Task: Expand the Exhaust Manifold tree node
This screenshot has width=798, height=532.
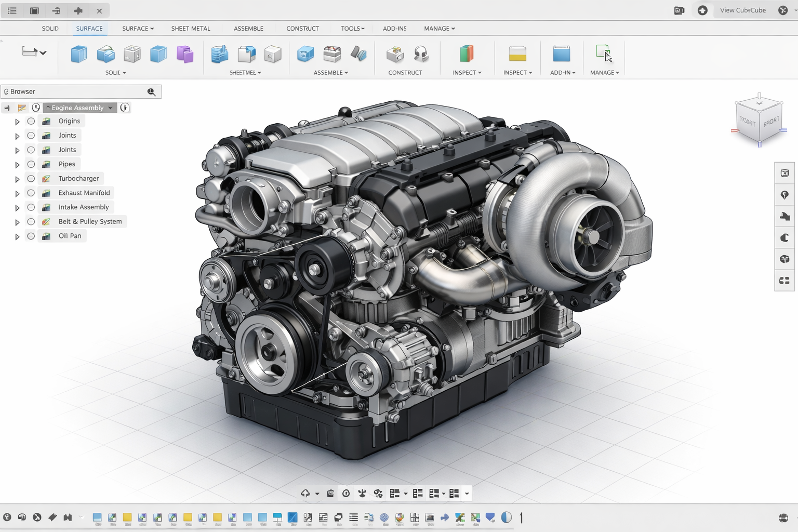Action: point(17,193)
